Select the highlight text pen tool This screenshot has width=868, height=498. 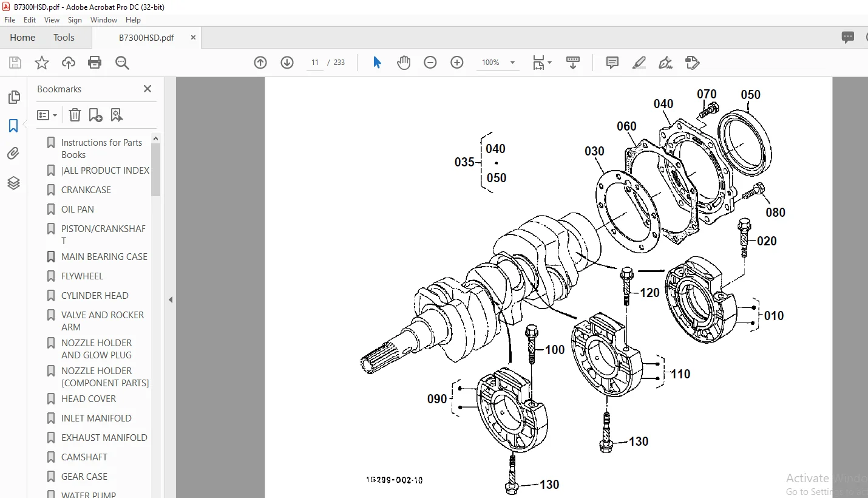coord(639,63)
